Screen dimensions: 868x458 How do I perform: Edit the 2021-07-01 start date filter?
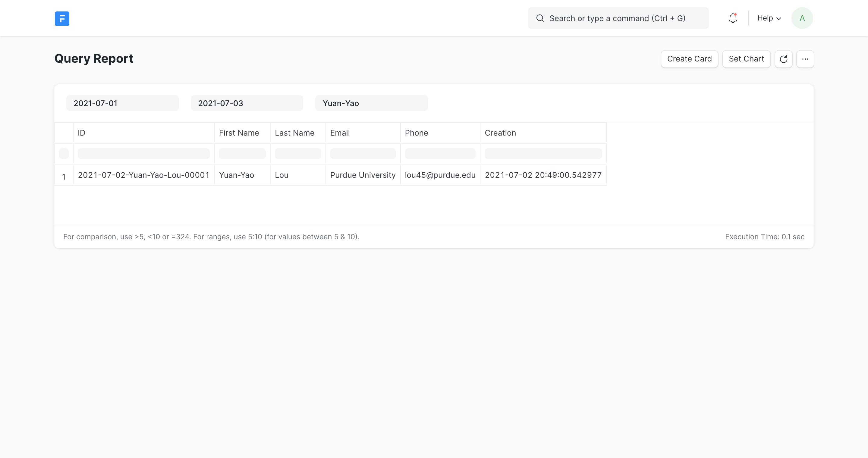point(122,103)
